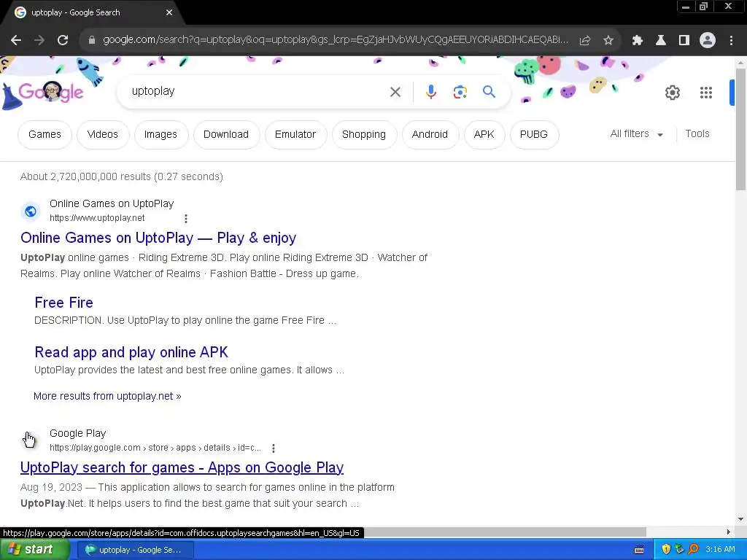Click the 3:16 AM taskbar clock
This screenshot has width=747, height=560.
point(720,550)
